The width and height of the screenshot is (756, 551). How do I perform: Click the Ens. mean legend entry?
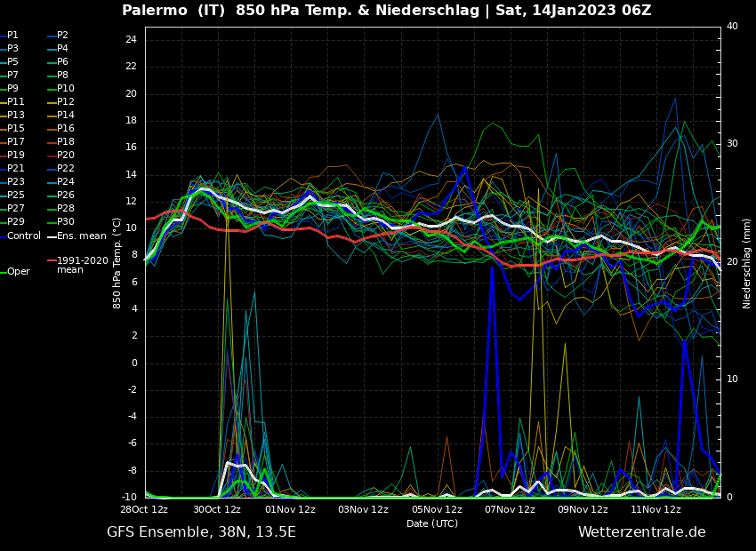81,236
